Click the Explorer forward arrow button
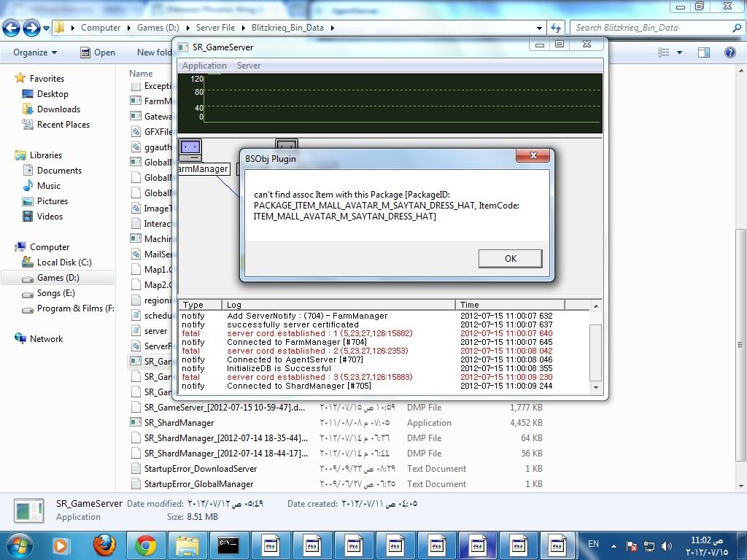Image resolution: width=747 pixels, height=560 pixels. coord(31,28)
